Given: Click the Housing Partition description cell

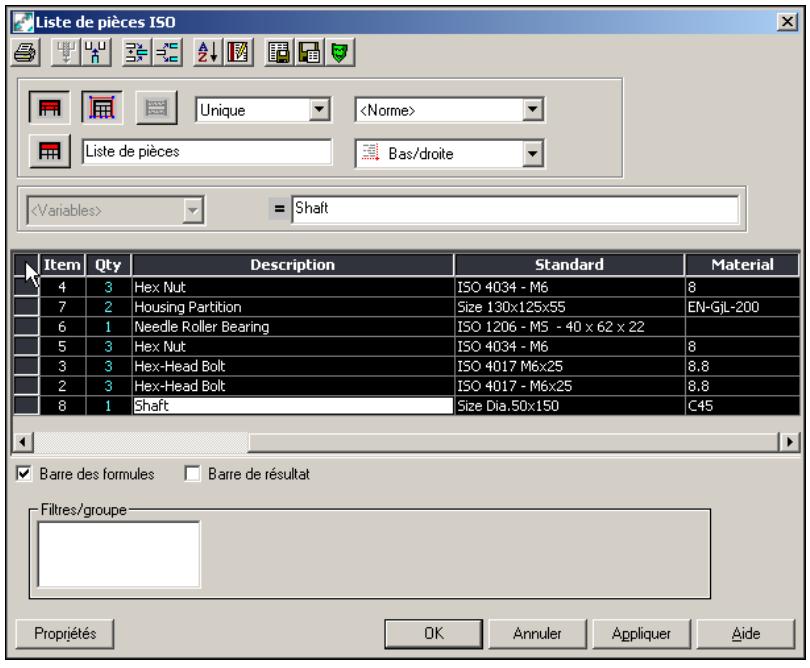Looking at the screenshot, I should click(x=292, y=307).
